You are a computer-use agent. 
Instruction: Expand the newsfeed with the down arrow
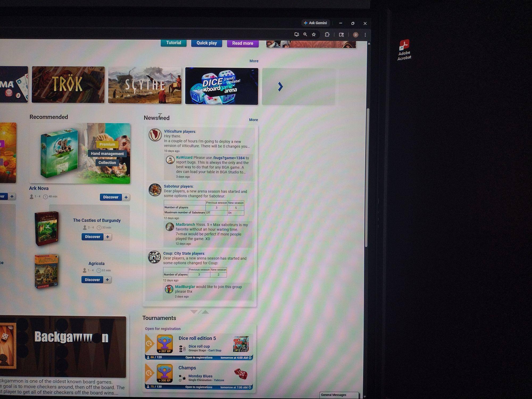(194, 312)
